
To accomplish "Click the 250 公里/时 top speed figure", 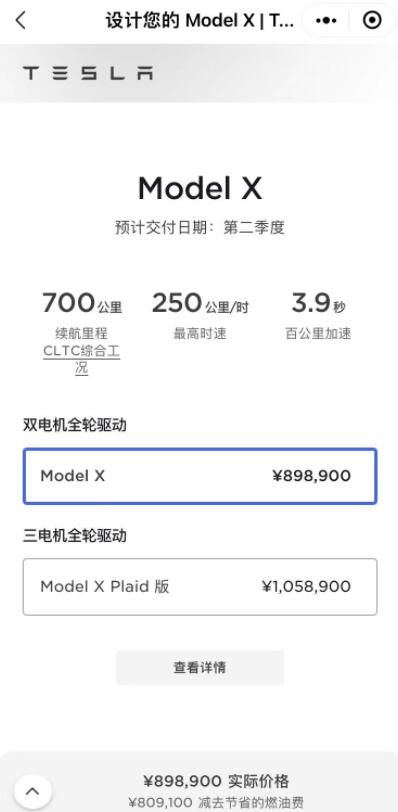I will coord(200,303).
